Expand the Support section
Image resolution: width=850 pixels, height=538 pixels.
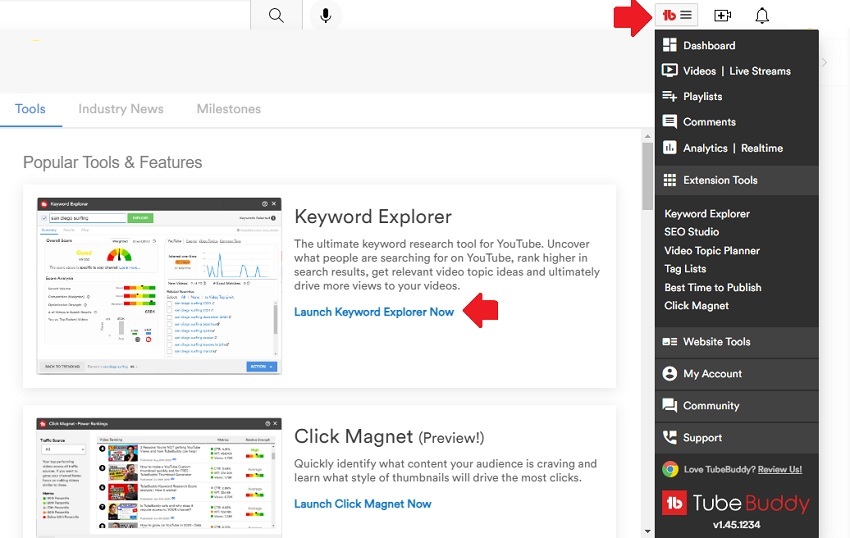click(737, 438)
